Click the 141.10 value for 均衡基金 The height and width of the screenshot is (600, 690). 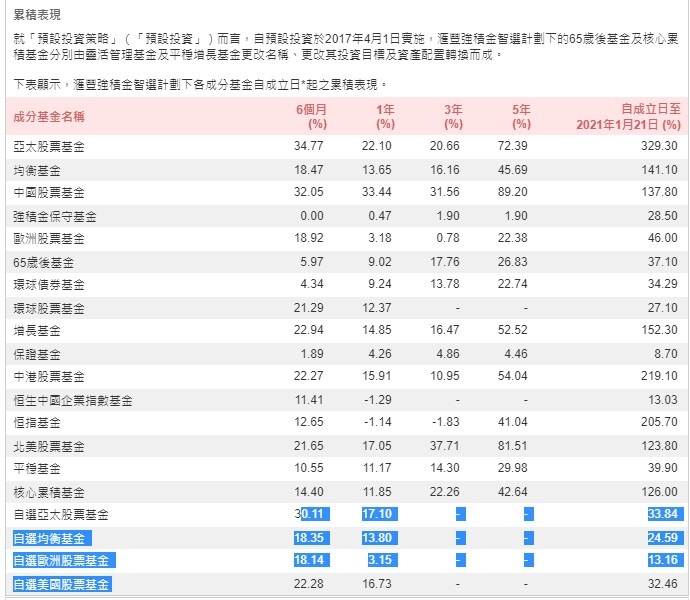pos(659,170)
